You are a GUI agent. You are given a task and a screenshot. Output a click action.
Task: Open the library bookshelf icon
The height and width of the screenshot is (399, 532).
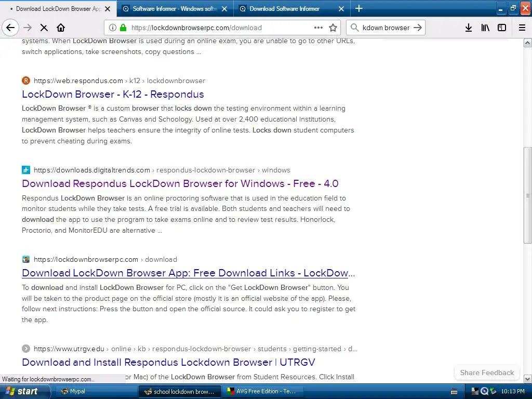pyautogui.click(x=485, y=28)
